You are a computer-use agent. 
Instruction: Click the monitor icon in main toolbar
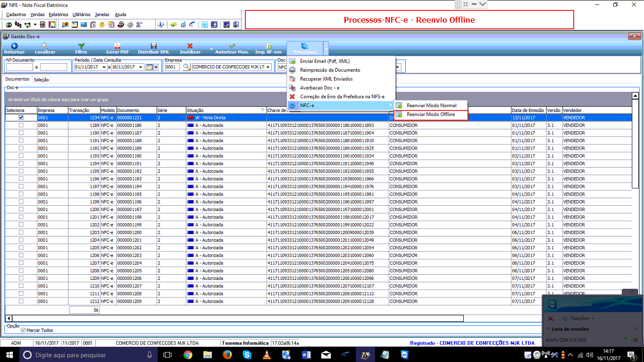[226, 25]
